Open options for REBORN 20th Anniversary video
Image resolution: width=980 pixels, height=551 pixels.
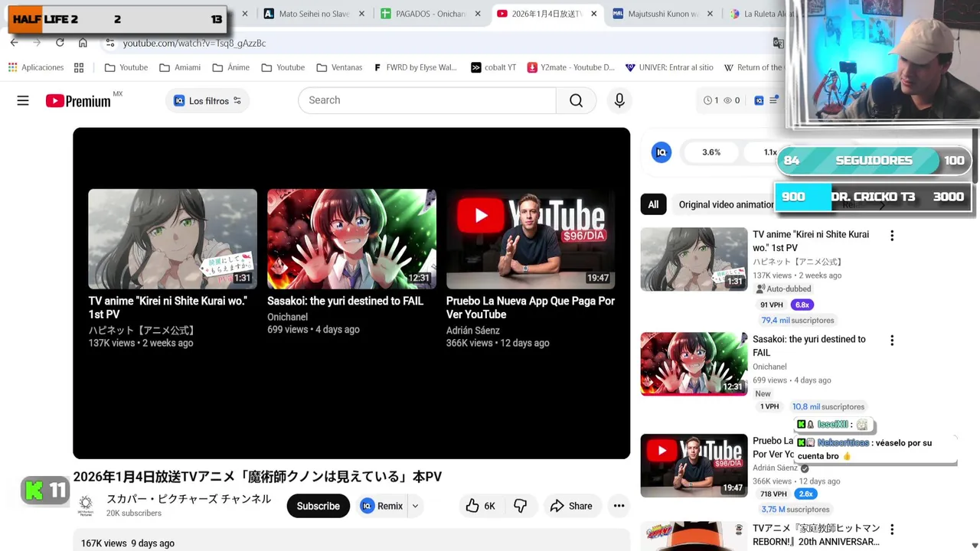(x=892, y=529)
